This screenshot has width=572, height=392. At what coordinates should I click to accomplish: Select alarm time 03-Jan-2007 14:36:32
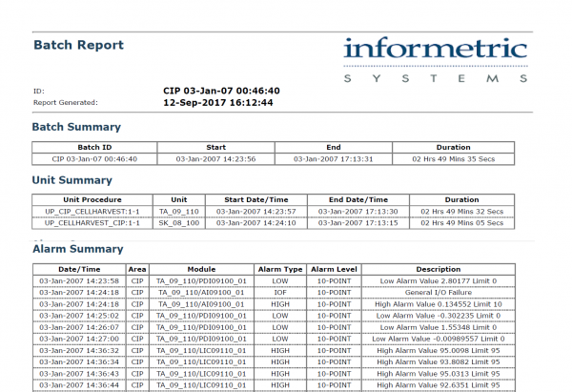[79, 351]
